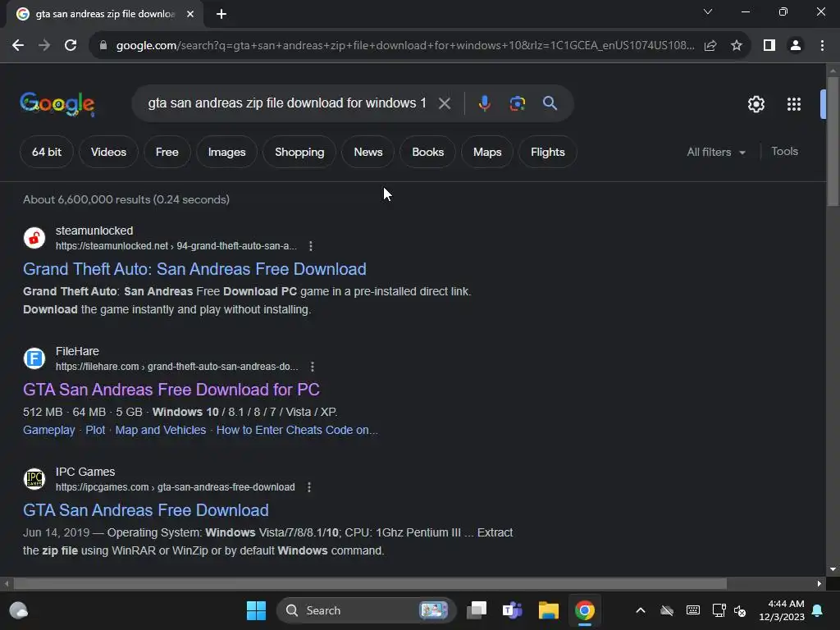Click the browser forward arrow
This screenshot has height=630, width=840.
pos(44,46)
